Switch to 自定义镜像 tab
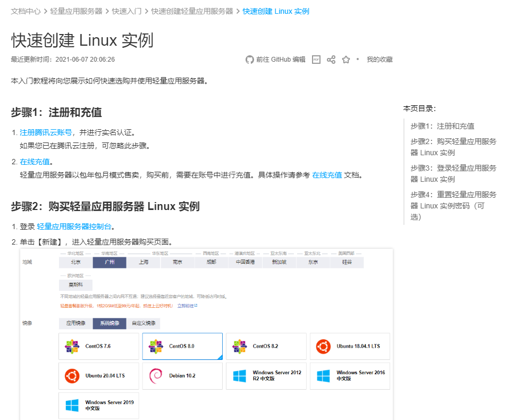The image size is (506, 420). coord(144,323)
